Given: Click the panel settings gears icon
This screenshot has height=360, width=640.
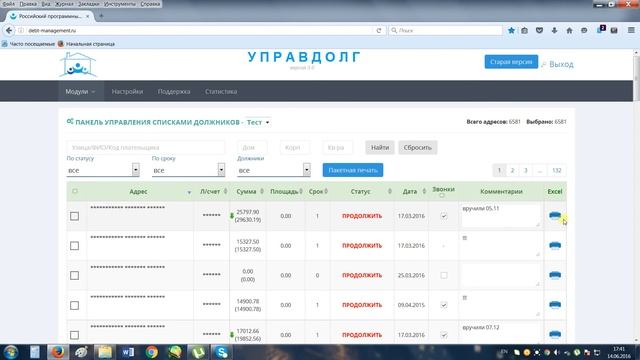Looking at the screenshot, I should click(x=70, y=122).
